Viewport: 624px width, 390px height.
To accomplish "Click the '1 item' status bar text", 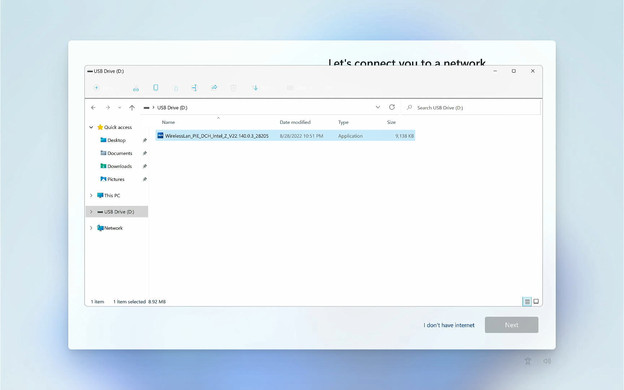I will point(97,302).
